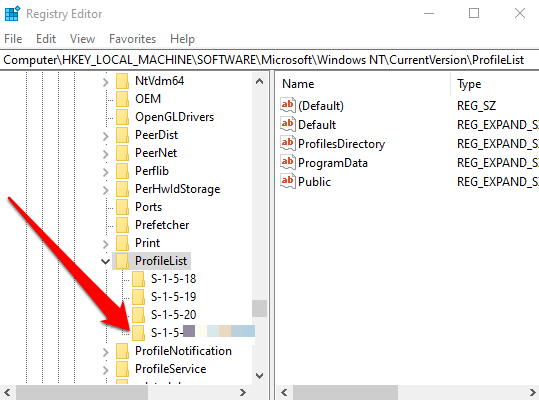Select the blurred S-1-5 profile key
Viewport: 539px width, 400px height.
coord(203,333)
